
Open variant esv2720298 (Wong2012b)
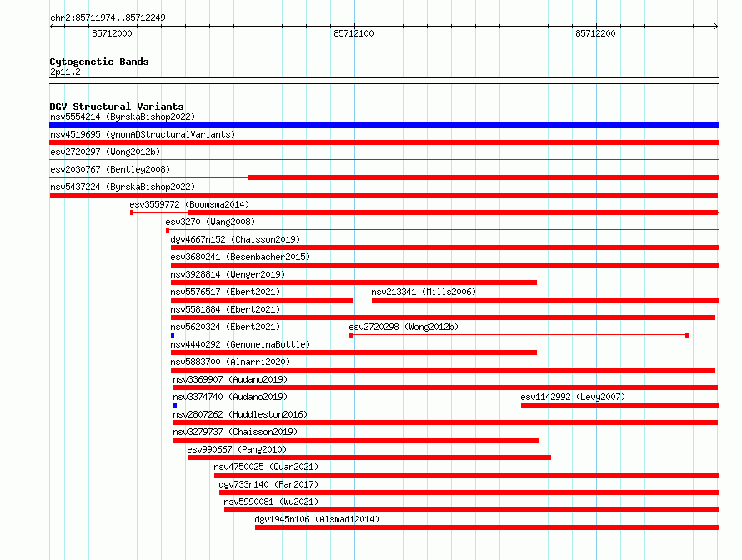404,327
